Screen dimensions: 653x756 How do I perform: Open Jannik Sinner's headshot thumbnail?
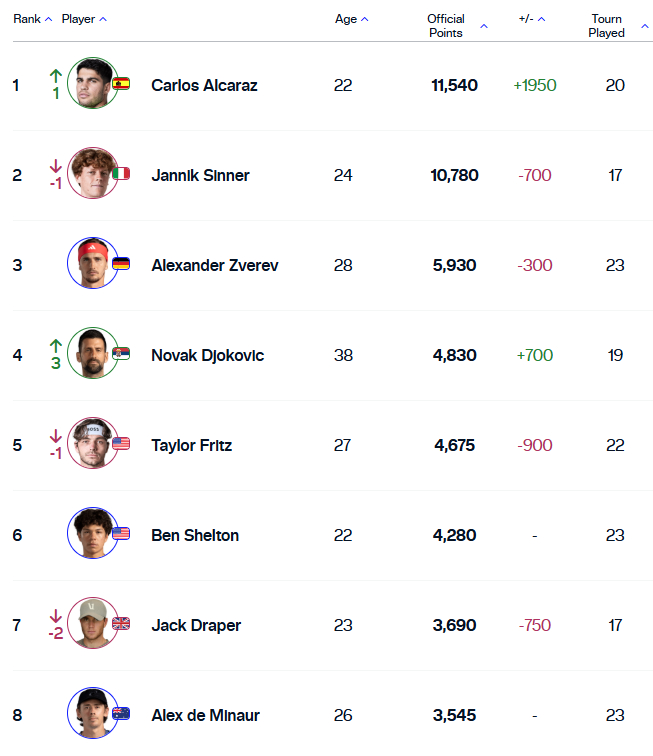(93, 173)
